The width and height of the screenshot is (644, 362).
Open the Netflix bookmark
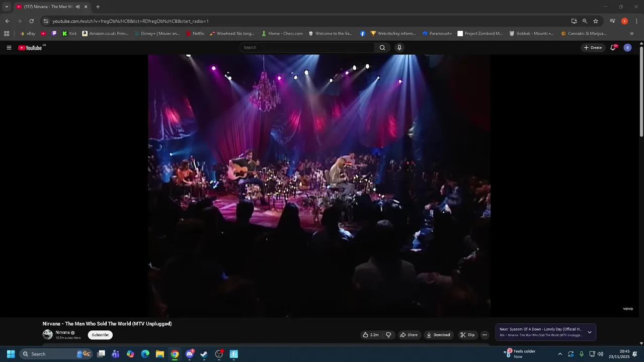(x=195, y=34)
